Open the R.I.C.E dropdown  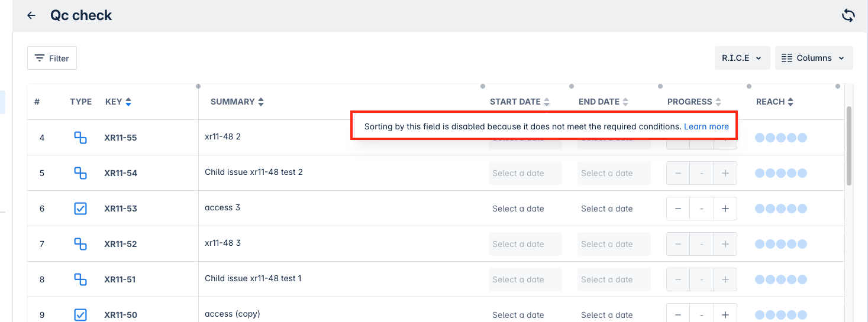742,58
